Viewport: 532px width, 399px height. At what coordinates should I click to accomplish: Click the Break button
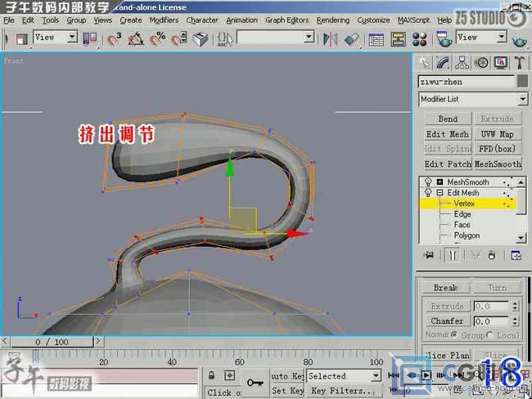pyautogui.click(x=446, y=288)
